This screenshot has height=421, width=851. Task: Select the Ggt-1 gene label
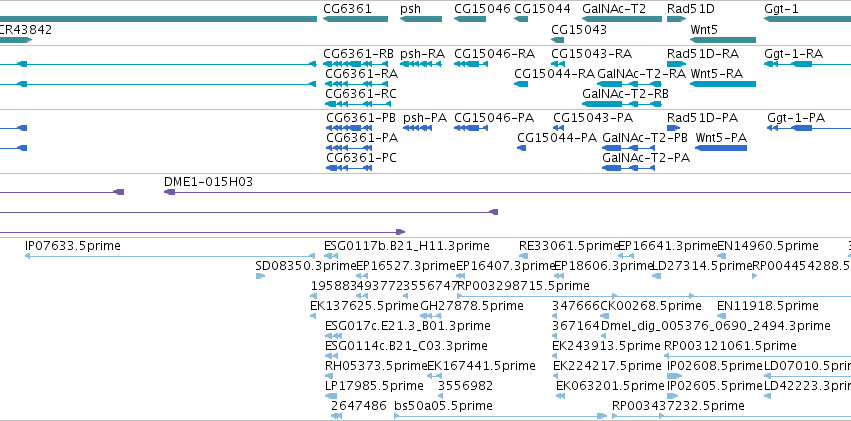[x=781, y=9]
